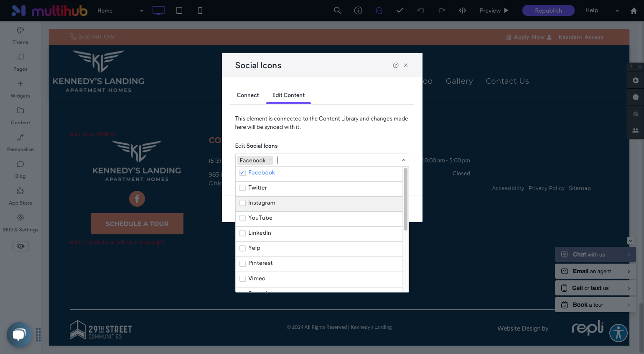Open the Blog panel
This screenshot has height=354, width=644.
pos(20,169)
